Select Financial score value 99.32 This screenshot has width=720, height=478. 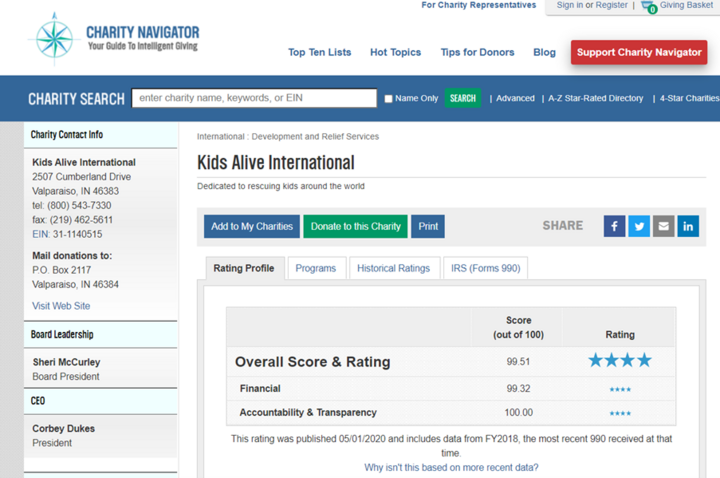point(518,388)
